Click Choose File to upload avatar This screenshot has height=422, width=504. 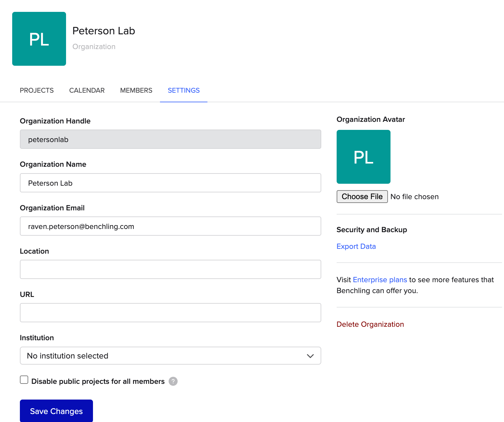click(362, 197)
